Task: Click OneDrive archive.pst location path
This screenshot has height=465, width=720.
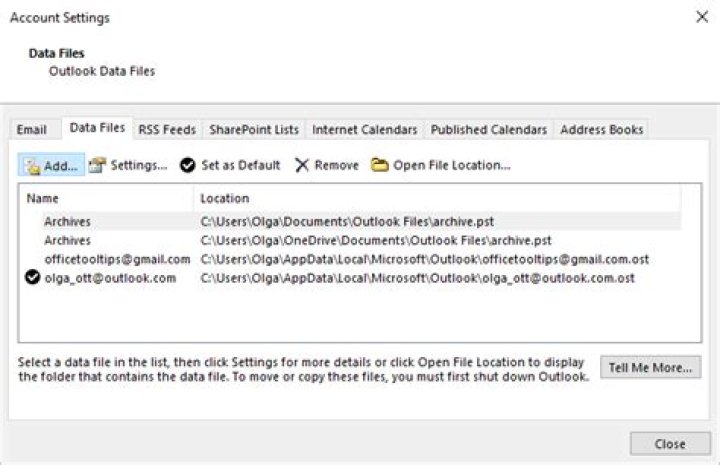Action: click(376, 240)
